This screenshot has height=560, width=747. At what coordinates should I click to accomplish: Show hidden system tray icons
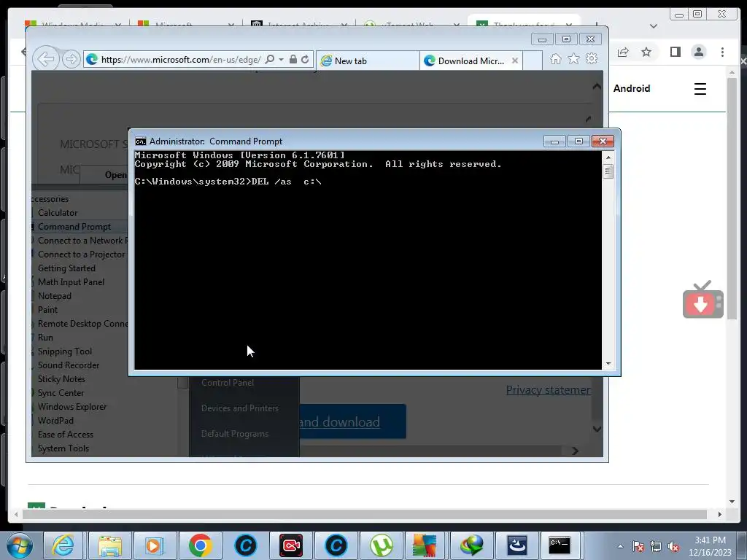620,546
